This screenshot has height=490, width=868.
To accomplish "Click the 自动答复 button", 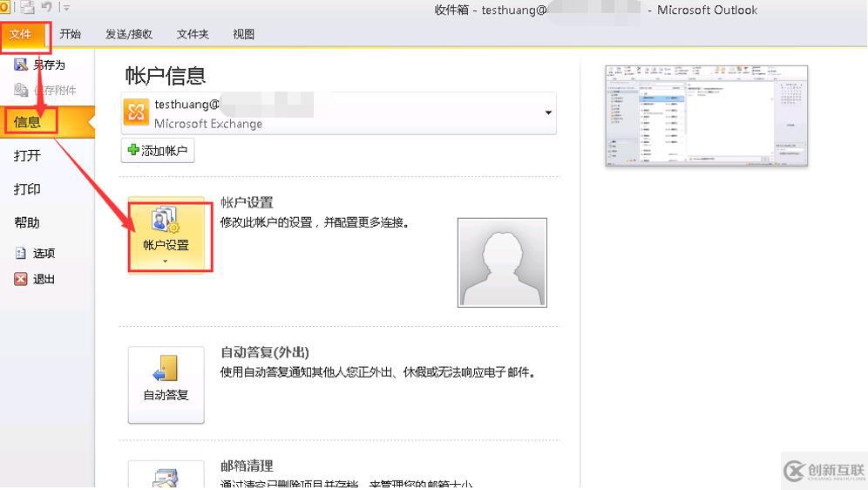I will click(166, 385).
